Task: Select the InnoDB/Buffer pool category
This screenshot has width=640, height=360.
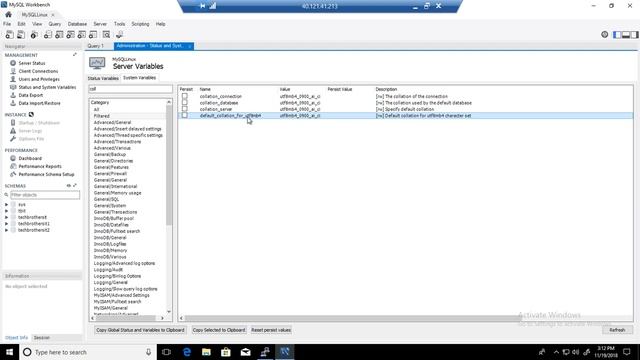Action: tap(114, 218)
